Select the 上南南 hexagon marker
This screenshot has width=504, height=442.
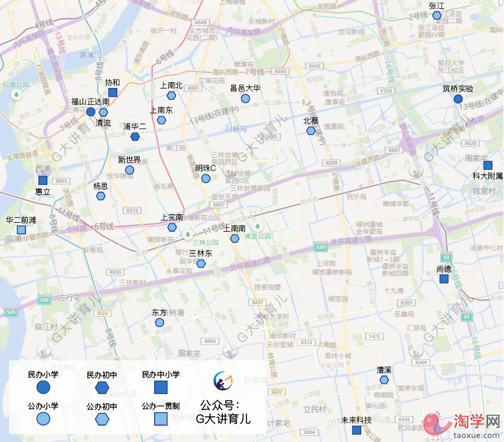tap(235, 238)
